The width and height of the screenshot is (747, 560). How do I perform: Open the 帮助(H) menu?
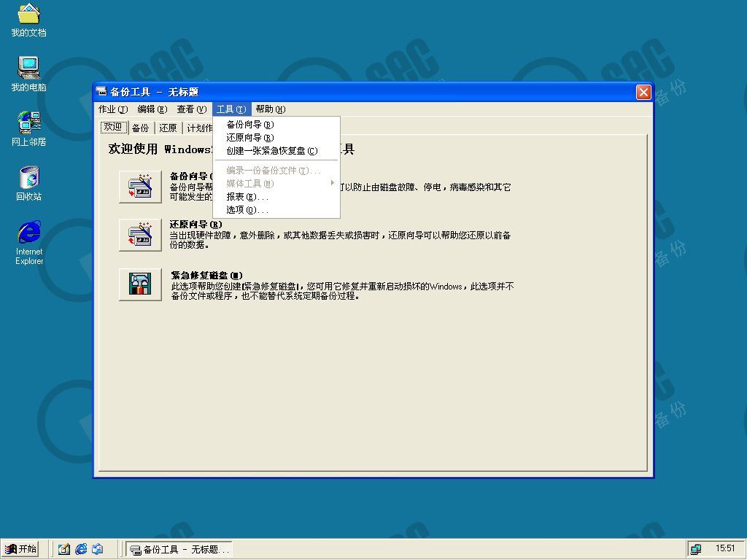pos(271,109)
